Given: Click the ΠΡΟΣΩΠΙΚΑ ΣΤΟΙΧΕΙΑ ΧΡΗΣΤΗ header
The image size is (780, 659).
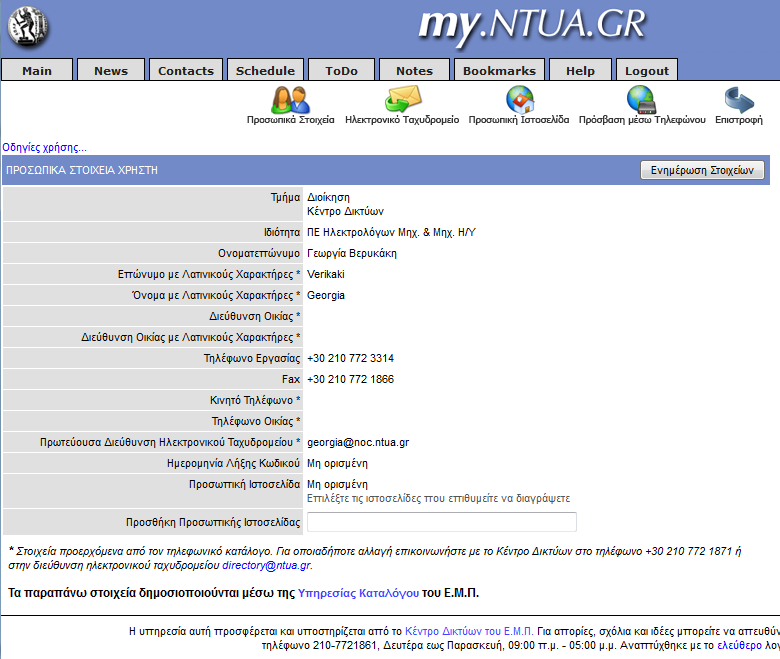Looking at the screenshot, I should pos(82,170).
